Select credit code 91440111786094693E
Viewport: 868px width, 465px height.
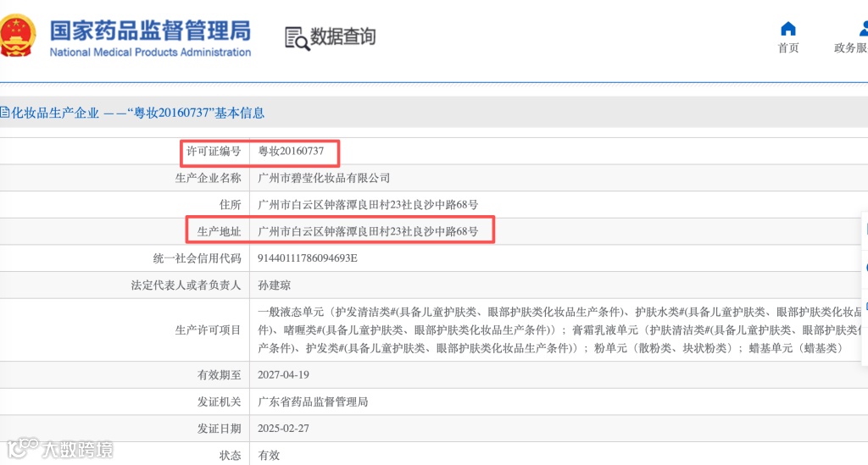pyautogui.click(x=307, y=258)
